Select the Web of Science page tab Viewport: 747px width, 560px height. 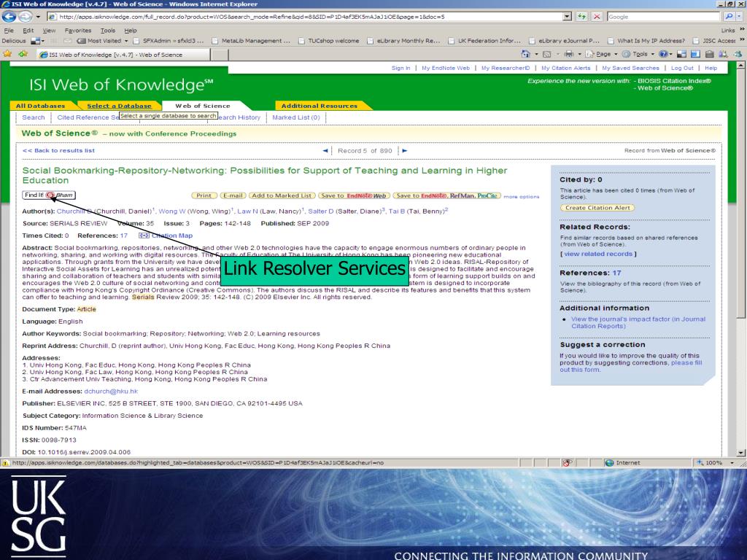(203, 106)
